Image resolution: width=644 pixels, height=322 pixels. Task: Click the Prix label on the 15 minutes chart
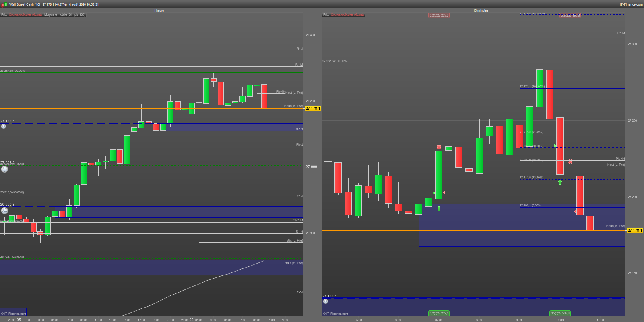coord(326,14)
